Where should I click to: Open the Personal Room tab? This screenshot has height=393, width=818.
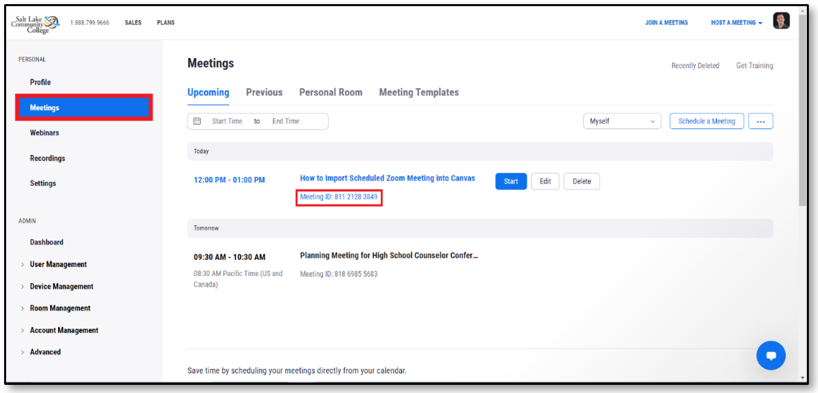[331, 92]
